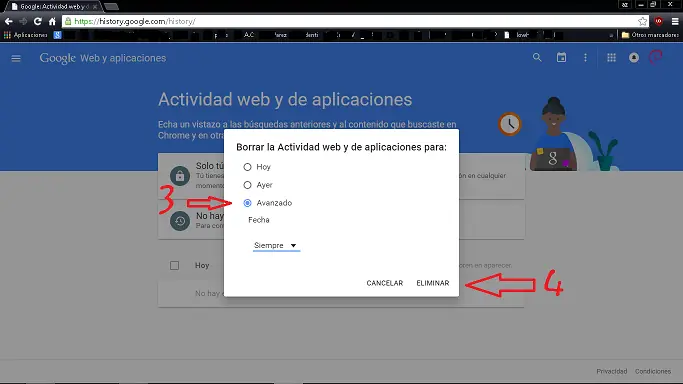Viewport: 683px width, 384px height.
Task: Open the account profile avatar
Action: coord(656,57)
